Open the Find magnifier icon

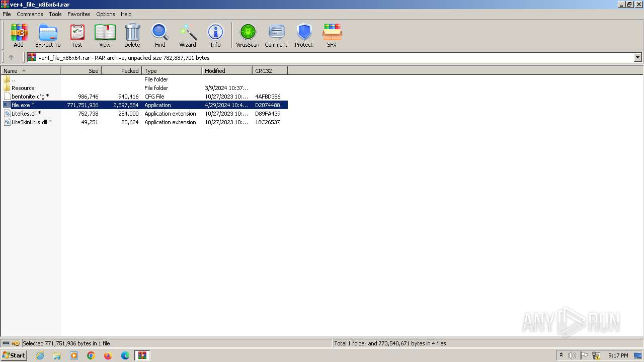[x=160, y=35]
